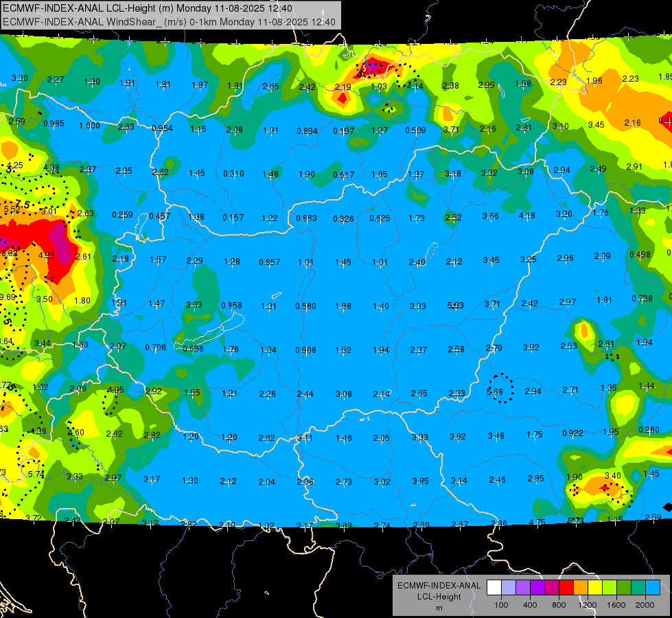This screenshot has height=618, width=672.
Task: Click the wind shear value "4.95"
Action: (x=115, y=390)
